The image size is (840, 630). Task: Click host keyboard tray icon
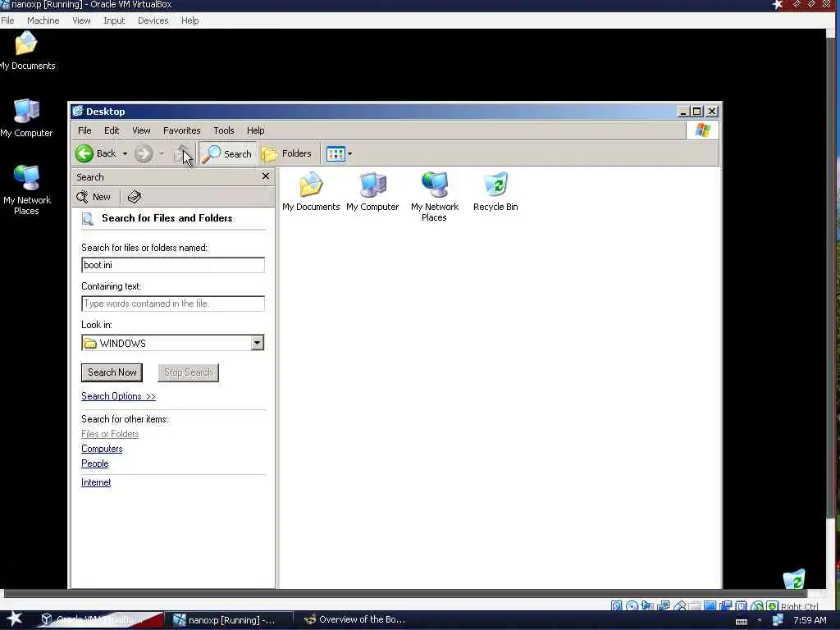[742, 622]
